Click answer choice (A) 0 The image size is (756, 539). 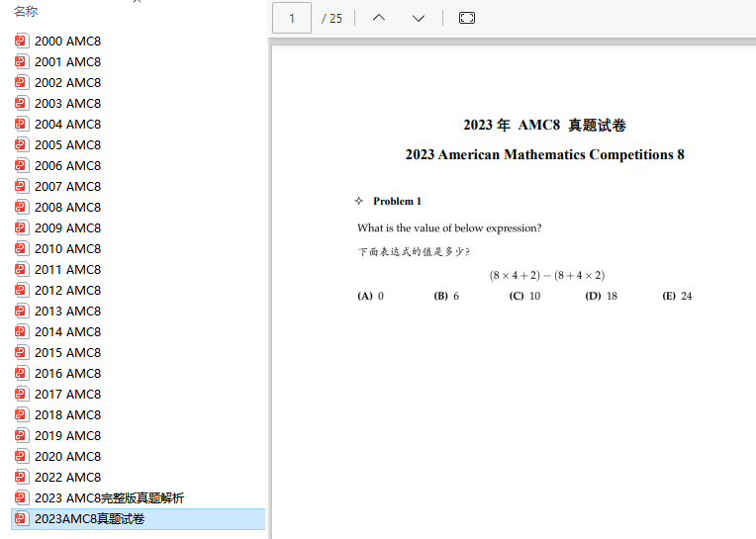370,296
